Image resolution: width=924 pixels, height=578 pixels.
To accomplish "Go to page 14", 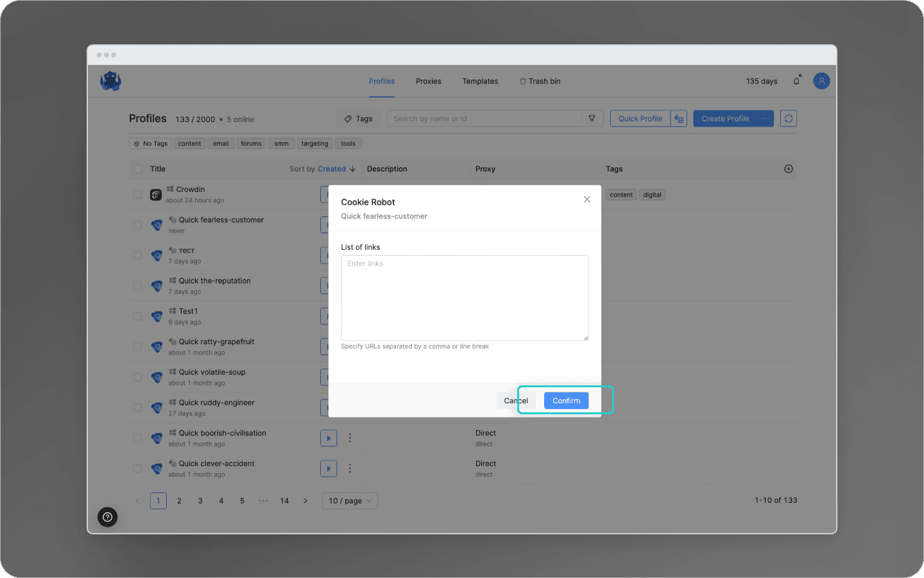I will click(284, 501).
